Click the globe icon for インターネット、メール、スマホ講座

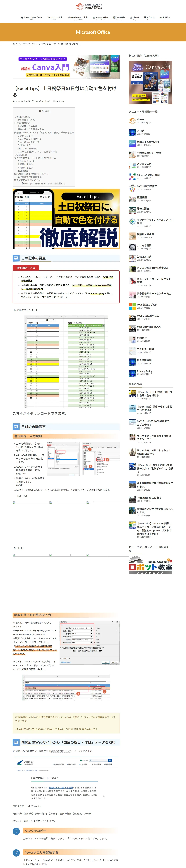pos(132,221)
